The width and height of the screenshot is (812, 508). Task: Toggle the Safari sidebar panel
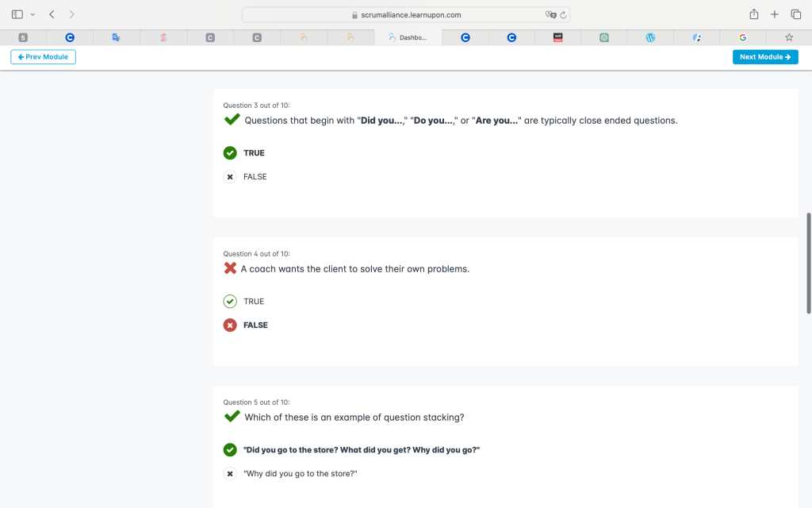click(x=17, y=14)
